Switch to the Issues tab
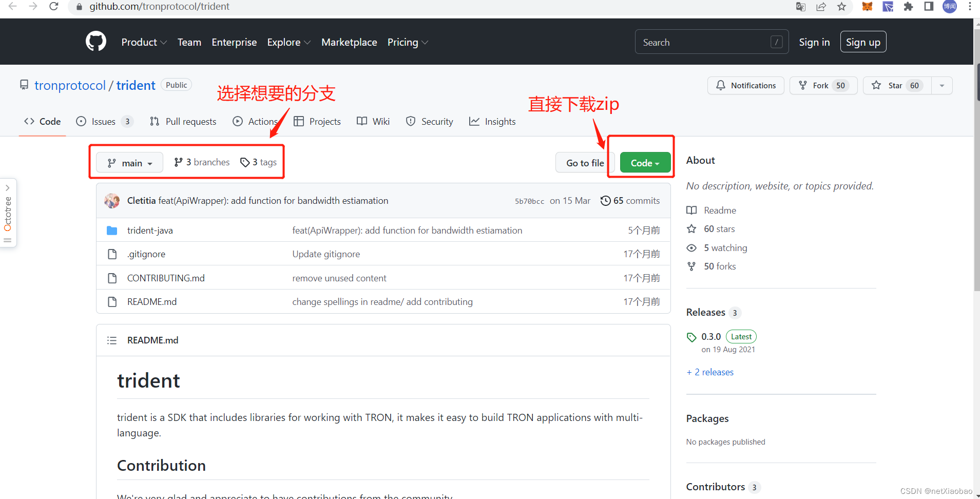Screen dimensions: 980x499 pyautogui.click(x=105, y=122)
